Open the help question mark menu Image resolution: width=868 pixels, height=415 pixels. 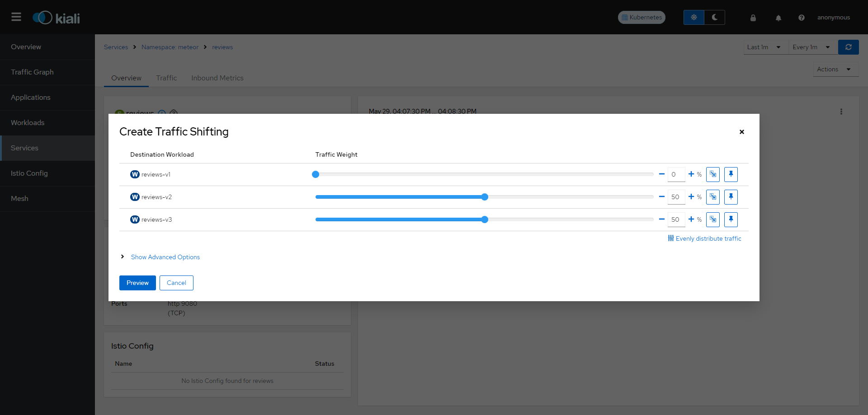(x=802, y=18)
